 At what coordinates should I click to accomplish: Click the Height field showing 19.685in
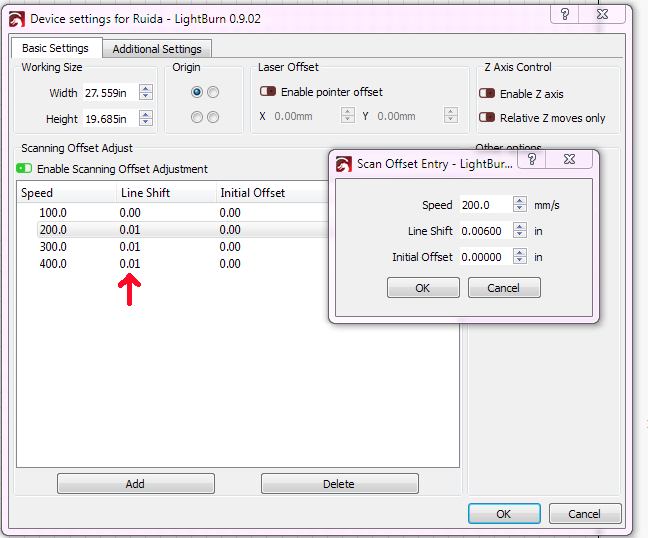point(110,119)
